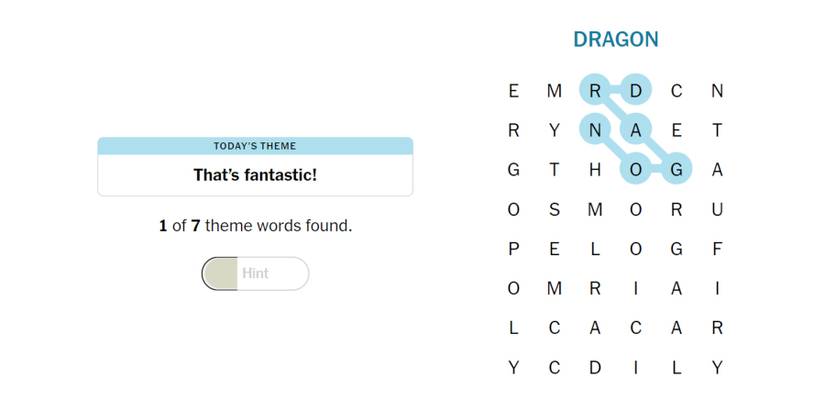Tap the unhighlighted letter D in bottom row
This screenshot has height=413, width=825.
coord(595,367)
